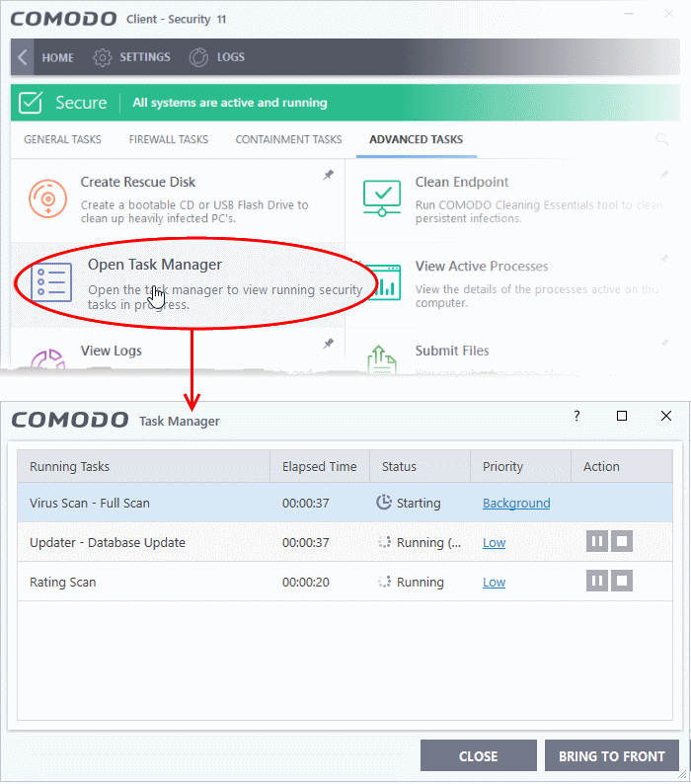Viewport: 691px width, 784px height.
Task: Stop the Database Update task
Action: click(622, 541)
